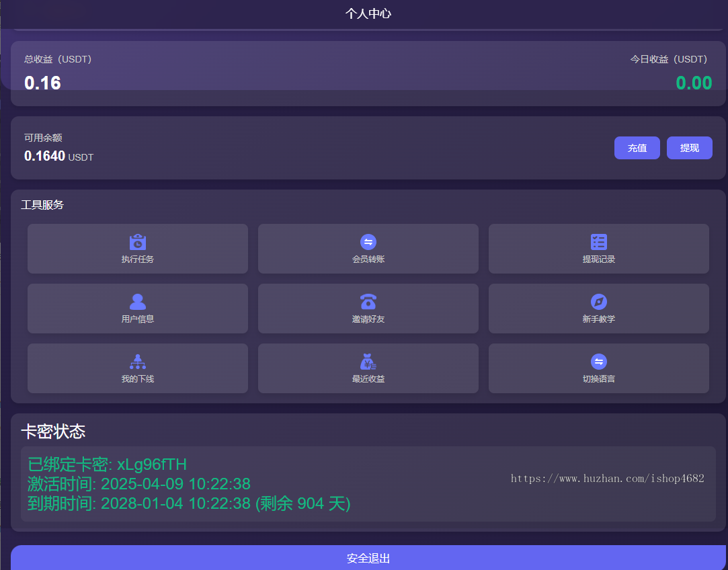Image resolution: width=728 pixels, height=570 pixels.
Task: Click the 充值 recharge button
Action: click(637, 148)
